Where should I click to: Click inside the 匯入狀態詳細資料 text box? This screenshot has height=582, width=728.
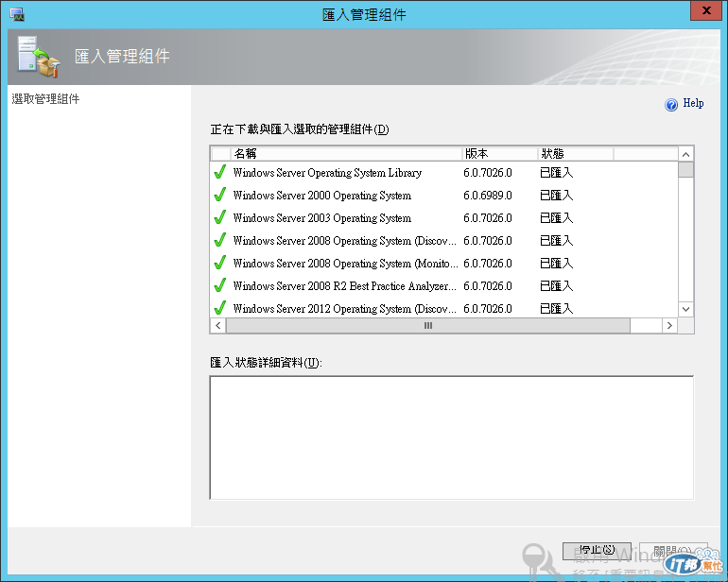(452, 437)
